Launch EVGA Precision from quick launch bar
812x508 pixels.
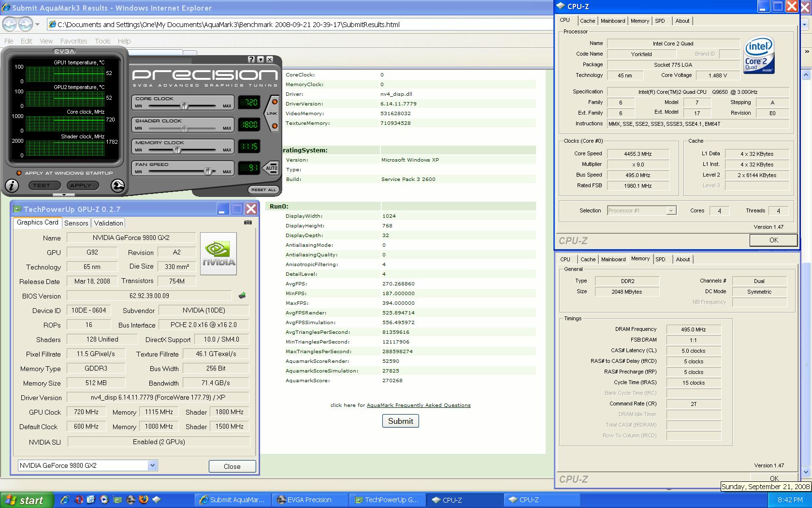click(130, 500)
